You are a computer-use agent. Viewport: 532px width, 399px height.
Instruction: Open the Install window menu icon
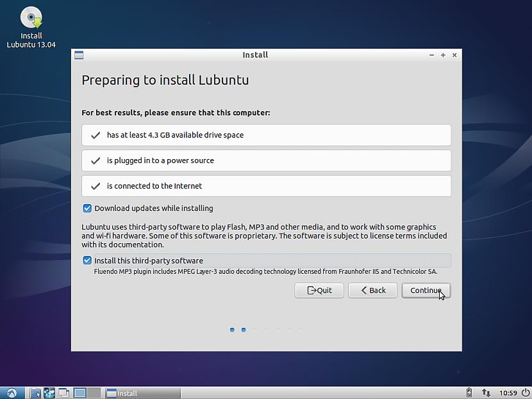[79, 55]
